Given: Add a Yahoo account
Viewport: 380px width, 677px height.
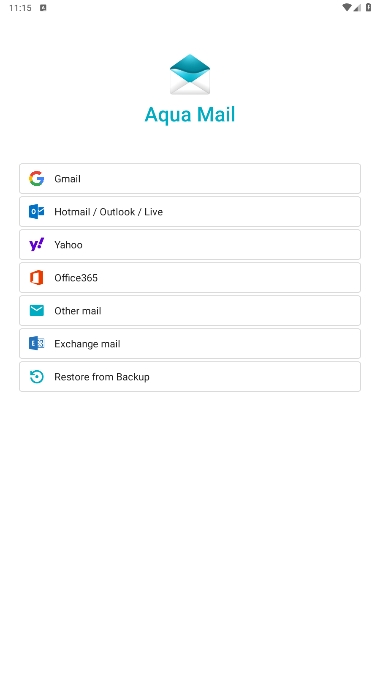Looking at the screenshot, I should [190, 245].
